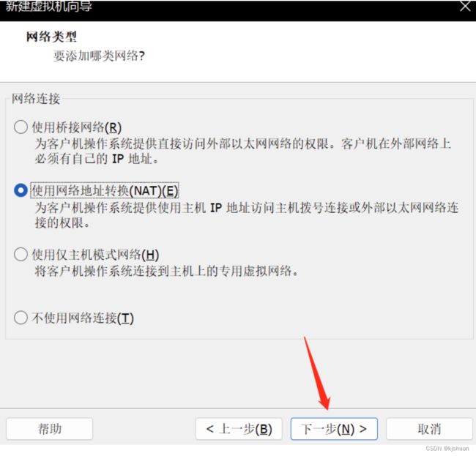Cancel the wizard with 取消

[429, 429]
